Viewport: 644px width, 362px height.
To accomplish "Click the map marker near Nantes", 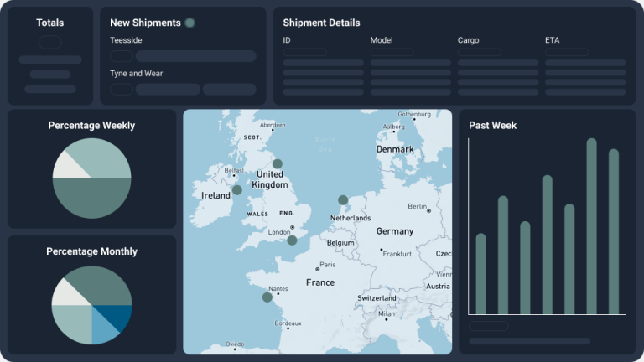I will pos(267,297).
